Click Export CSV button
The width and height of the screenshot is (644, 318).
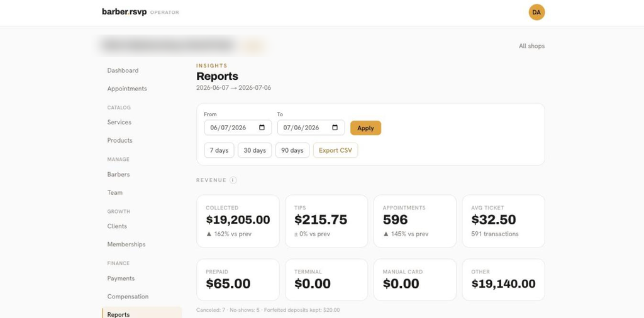click(336, 150)
